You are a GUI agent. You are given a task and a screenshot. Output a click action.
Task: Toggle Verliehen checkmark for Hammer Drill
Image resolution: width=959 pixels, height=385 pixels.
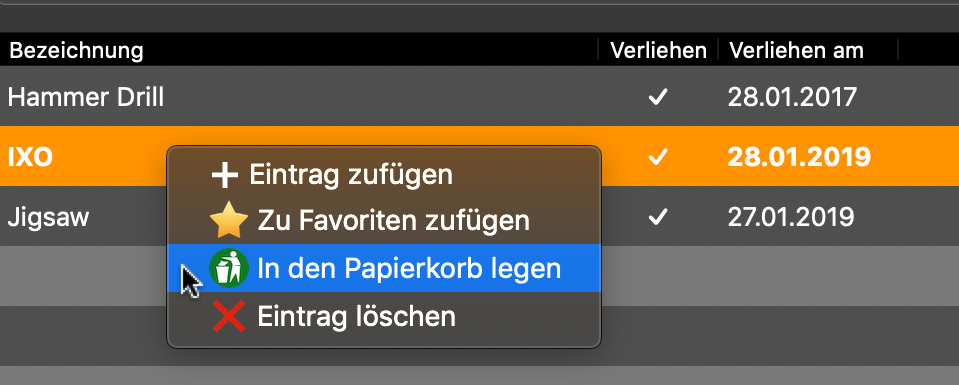[657, 97]
